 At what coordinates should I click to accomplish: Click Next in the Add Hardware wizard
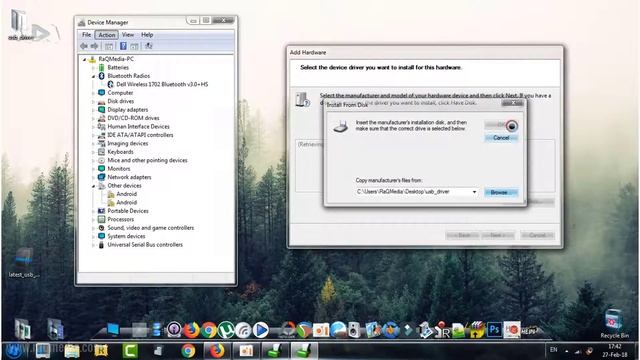click(497, 236)
